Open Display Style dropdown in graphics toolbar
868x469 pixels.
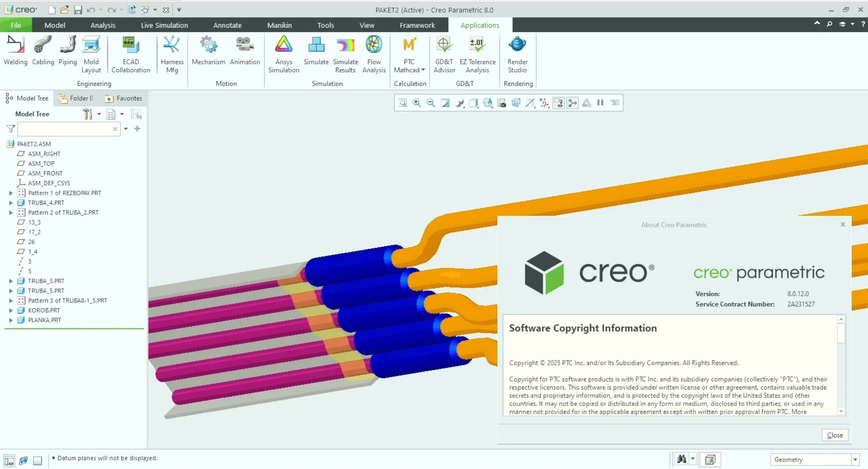tap(473, 103)
